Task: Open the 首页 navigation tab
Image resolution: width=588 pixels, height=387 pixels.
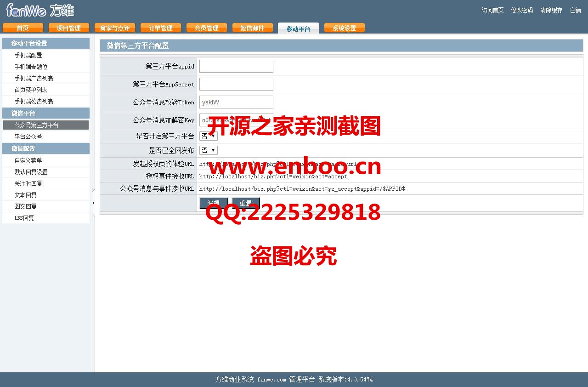Action: [x=23, y=28]
